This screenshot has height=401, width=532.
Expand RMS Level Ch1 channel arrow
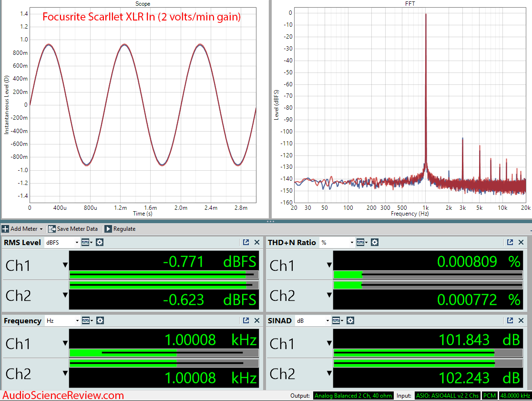click(x=65, y=265)
